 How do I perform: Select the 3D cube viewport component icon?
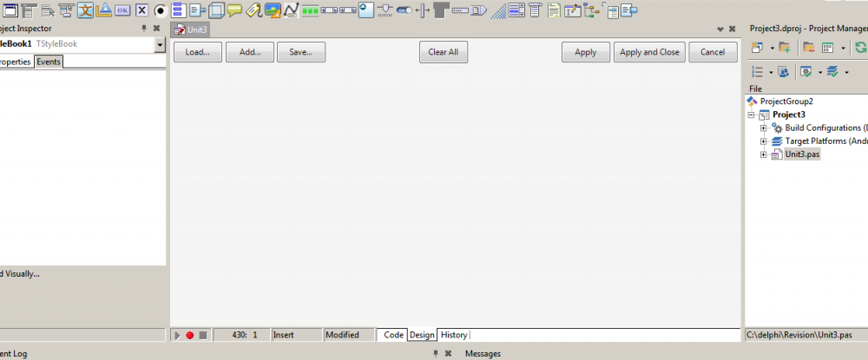click(216, 10)
